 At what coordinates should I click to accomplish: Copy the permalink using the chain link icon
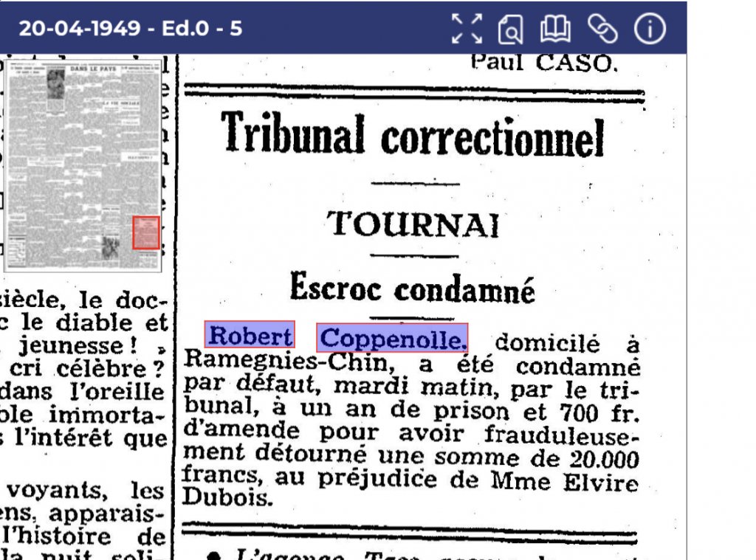(602, 29)
